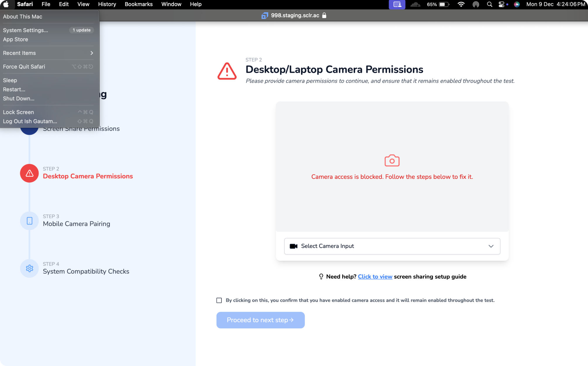Click the Siri icon in menu bar
The image size is (588, 366).
click(x=517, y=4)
